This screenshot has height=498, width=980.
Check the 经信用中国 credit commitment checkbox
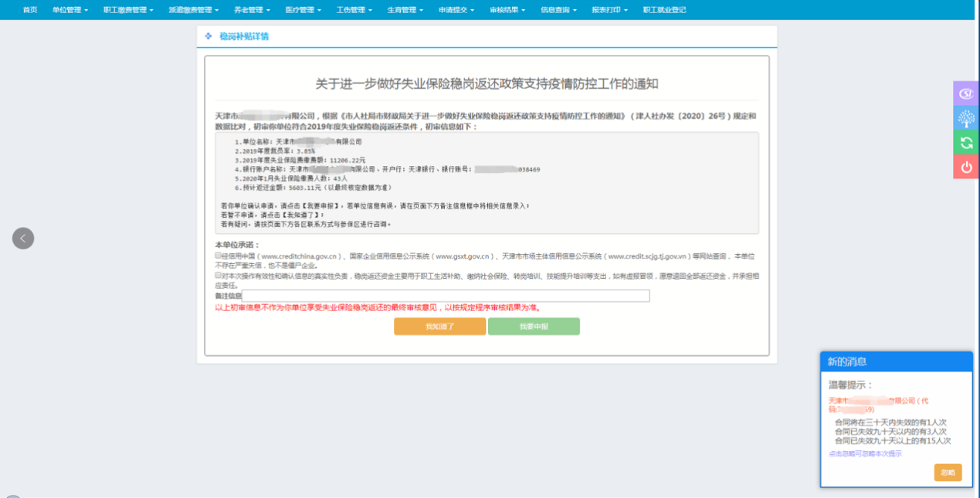[x=218, y=255]
